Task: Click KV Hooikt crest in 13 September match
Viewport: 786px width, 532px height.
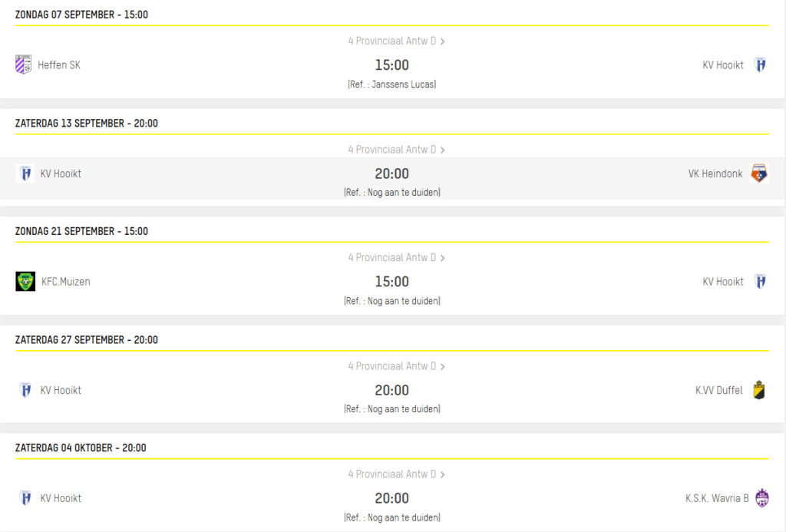Action: coord(25,173)
